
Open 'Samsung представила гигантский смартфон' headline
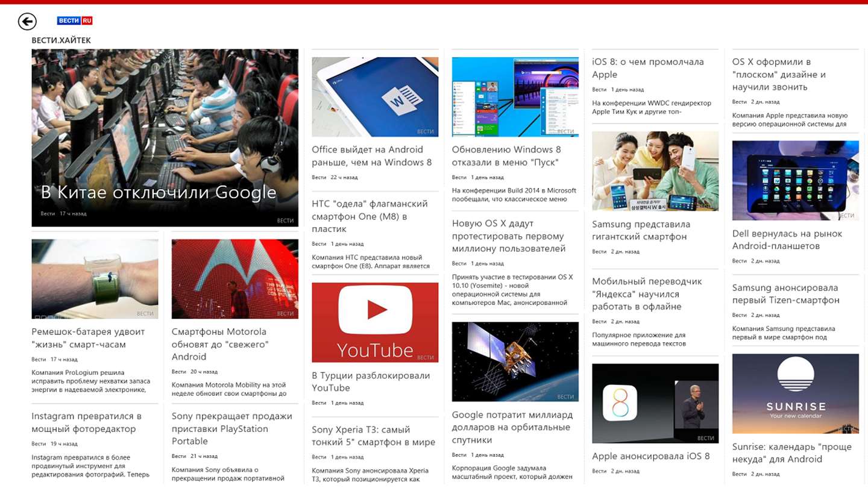pyautogui.click(x=641, y=231)
